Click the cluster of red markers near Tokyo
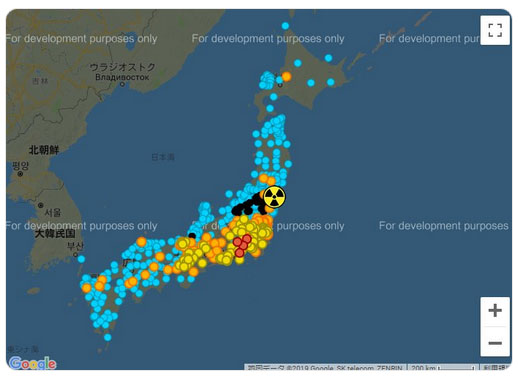 [242, 246]
